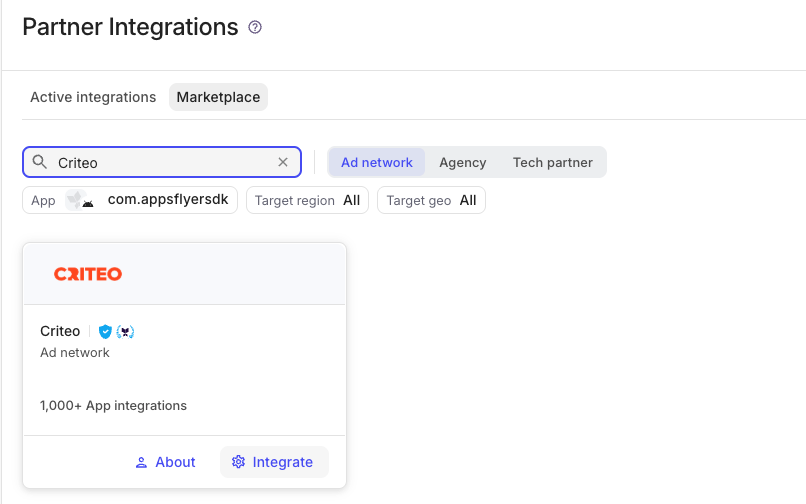The height and width of the screenshot is (504, 806).
Task: Clear the Criteo search text
Action: coord(283,162)
